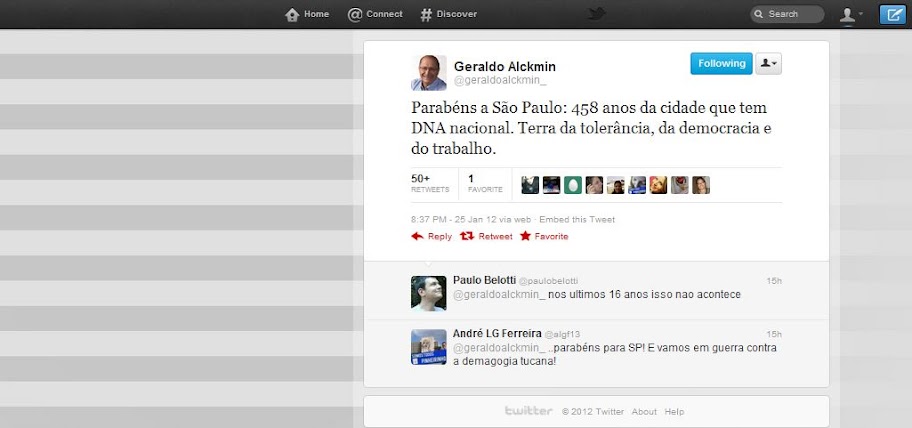Toggle the Following button
This screenshot has height=428, width=912.
(721, 63)
